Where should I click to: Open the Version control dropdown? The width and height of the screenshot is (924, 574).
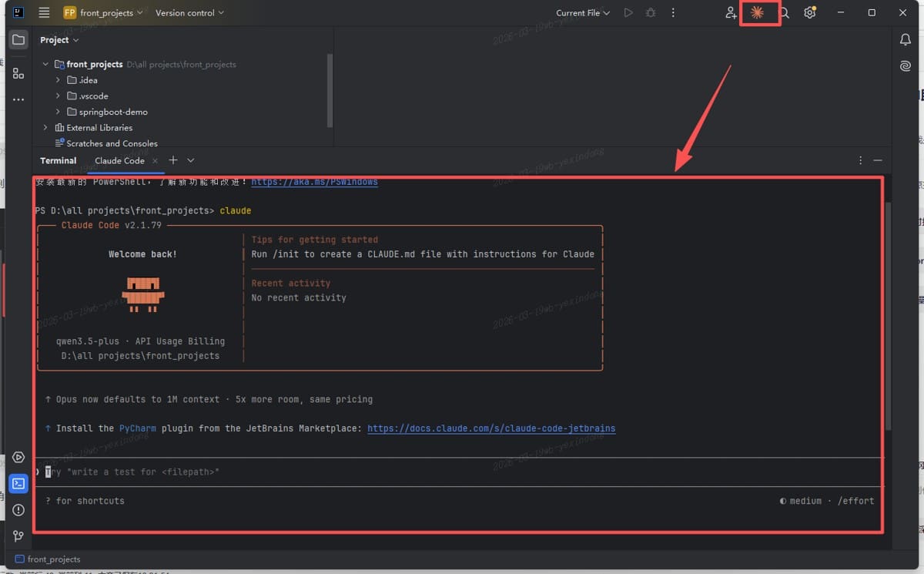tap(189, 13)
